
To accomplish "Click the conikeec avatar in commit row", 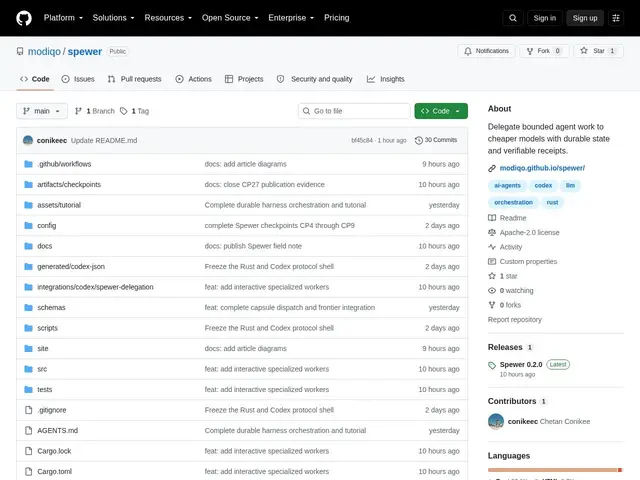I will (x=28, y=140).
